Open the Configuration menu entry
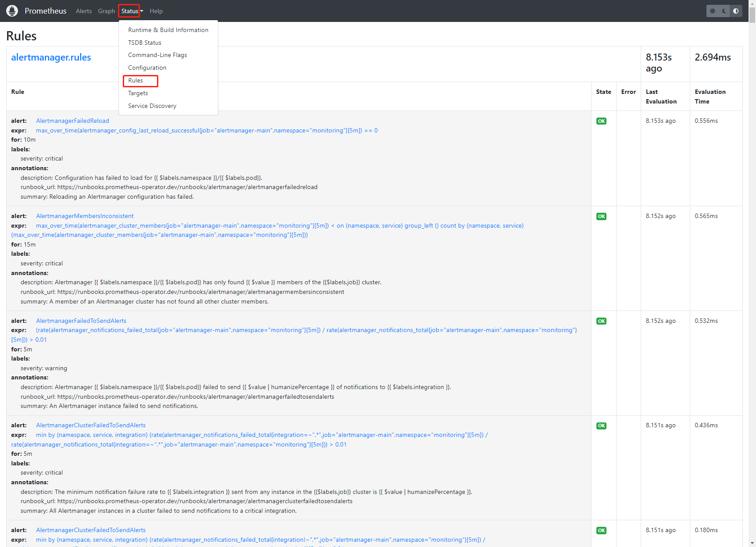 (168, 68)
